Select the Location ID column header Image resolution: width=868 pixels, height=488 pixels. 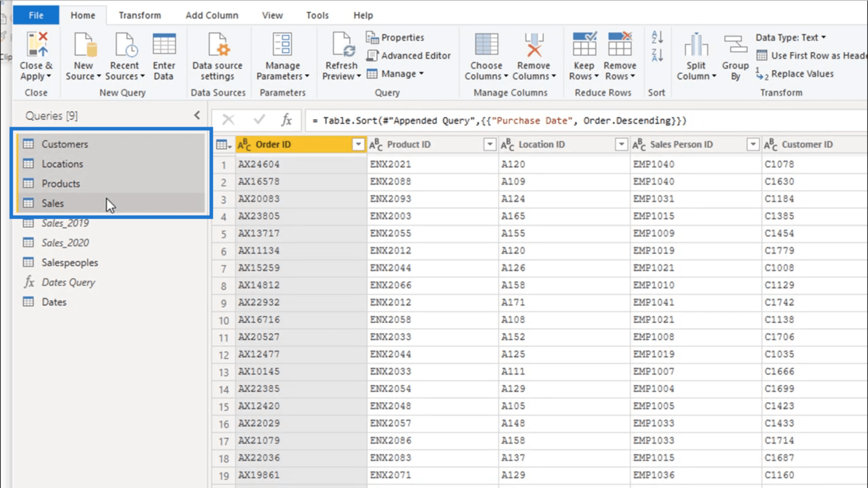coord(564,145)
